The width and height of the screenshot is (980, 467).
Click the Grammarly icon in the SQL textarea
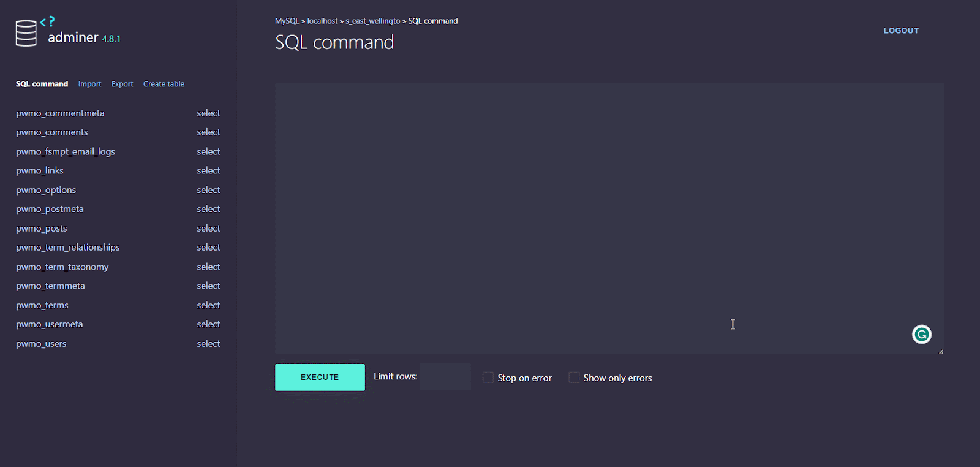[x=922, y=334]
